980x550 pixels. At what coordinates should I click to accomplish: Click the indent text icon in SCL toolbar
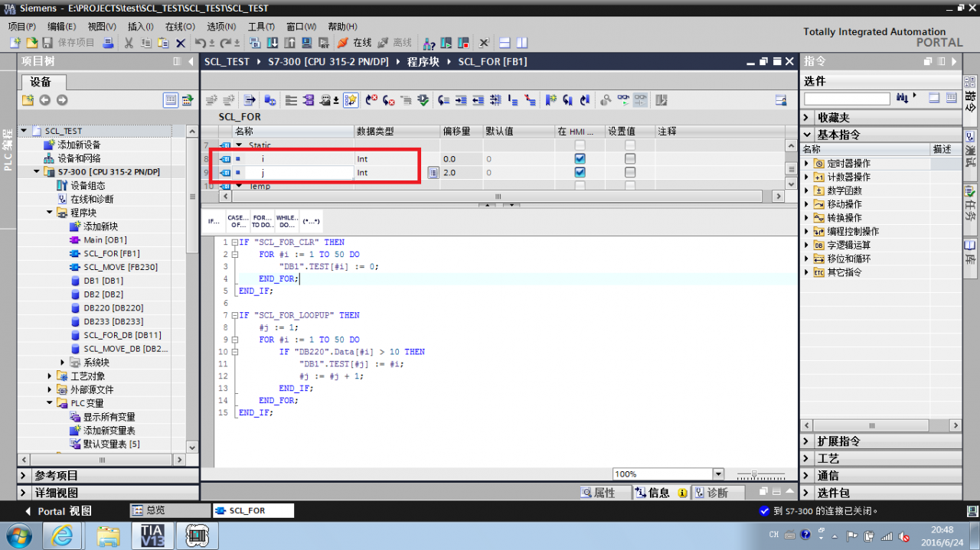[461, 100]
